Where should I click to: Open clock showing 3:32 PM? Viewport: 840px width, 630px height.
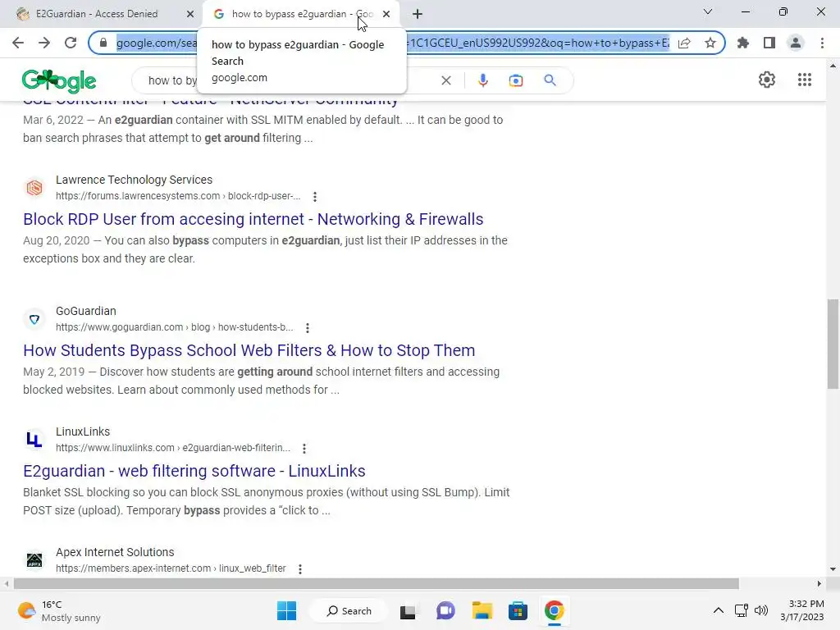(802, 610)
